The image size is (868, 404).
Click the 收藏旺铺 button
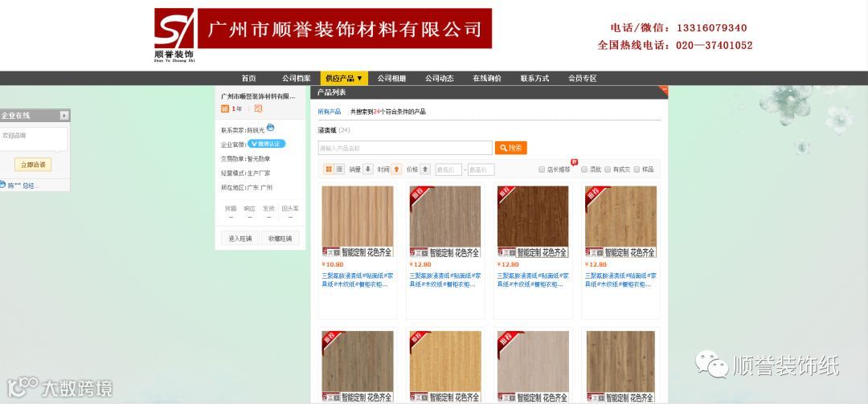pos(280,239)
